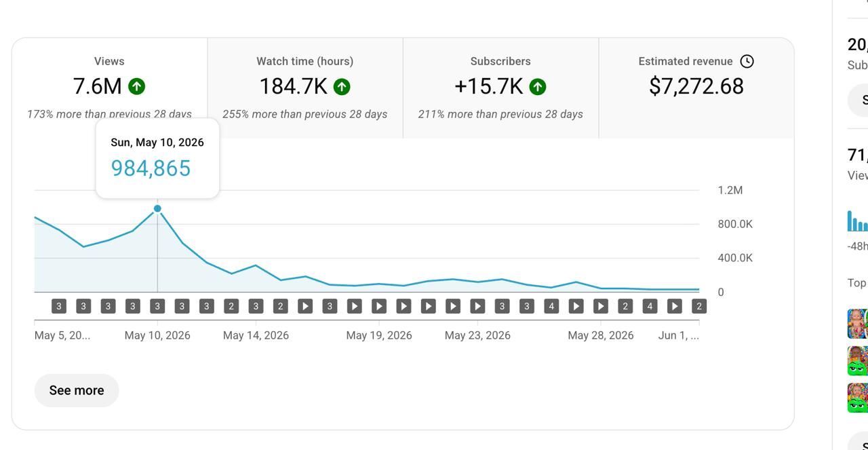Viewport: 868px width, 450px height.
Task: Open the first 3-video marker for May 6
Action: click(x=59, y=306)
